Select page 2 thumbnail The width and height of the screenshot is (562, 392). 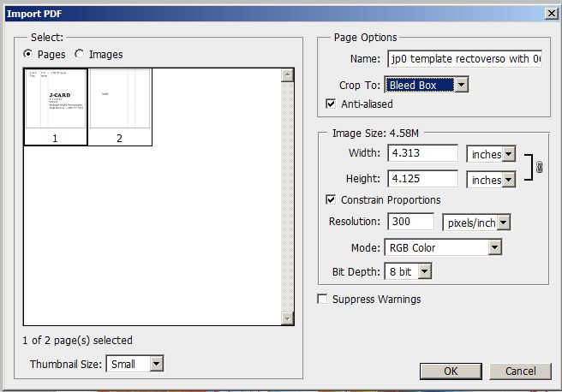coord(120,106)
